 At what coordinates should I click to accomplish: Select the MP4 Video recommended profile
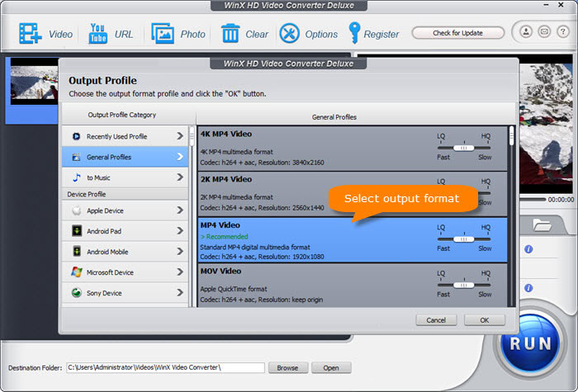pyautogui.click(x=353, y=240)
